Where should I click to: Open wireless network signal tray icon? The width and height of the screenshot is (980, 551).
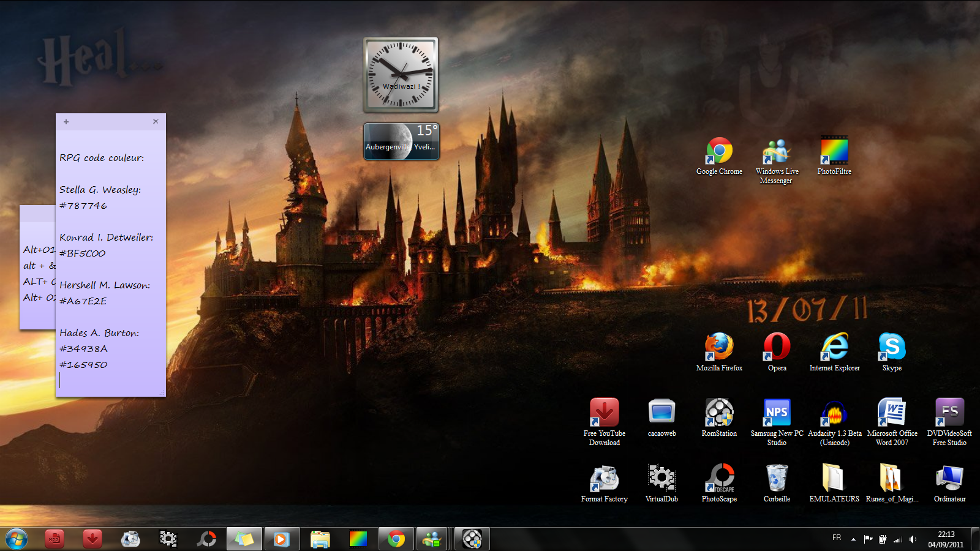[898, 539]
